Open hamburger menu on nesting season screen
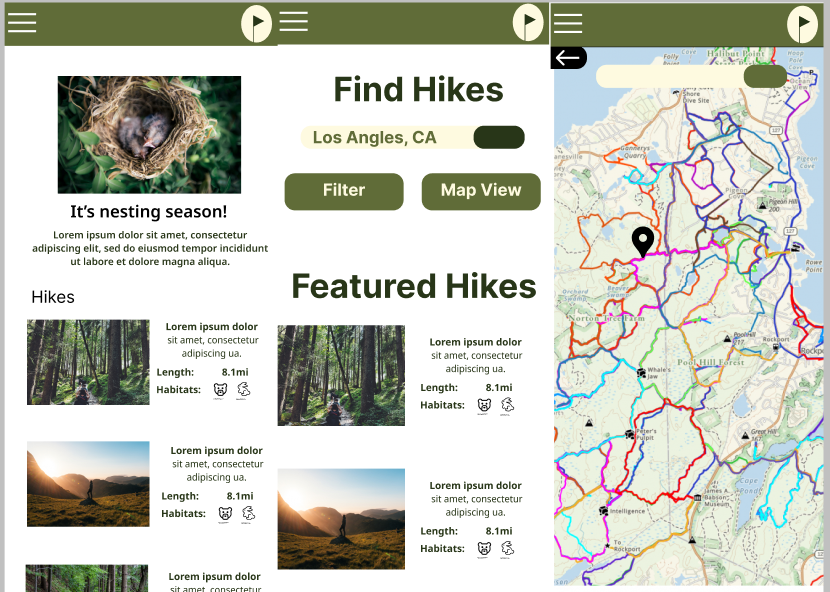 pos(22,22)
